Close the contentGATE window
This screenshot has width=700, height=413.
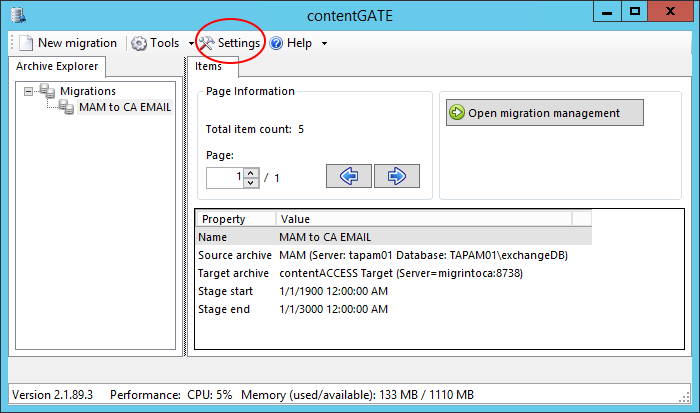[670, 12]
